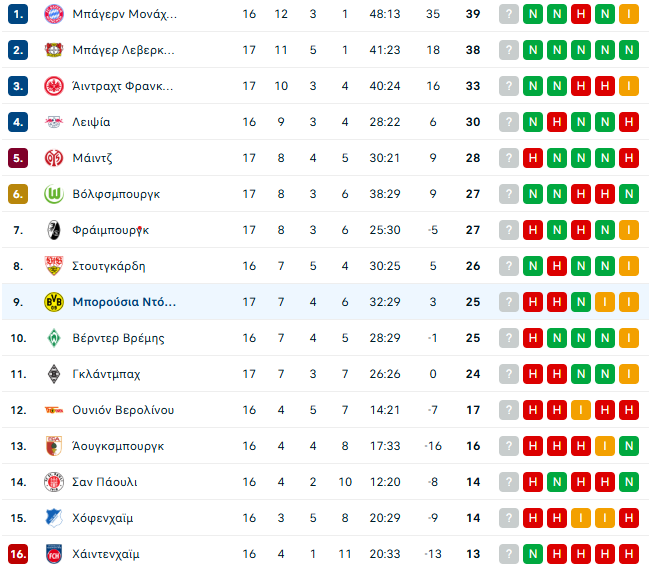Click the Hoffenheim blue crest
Image resolution: width=654 pixels, height=564 pixels.
(x=54, y=518)
